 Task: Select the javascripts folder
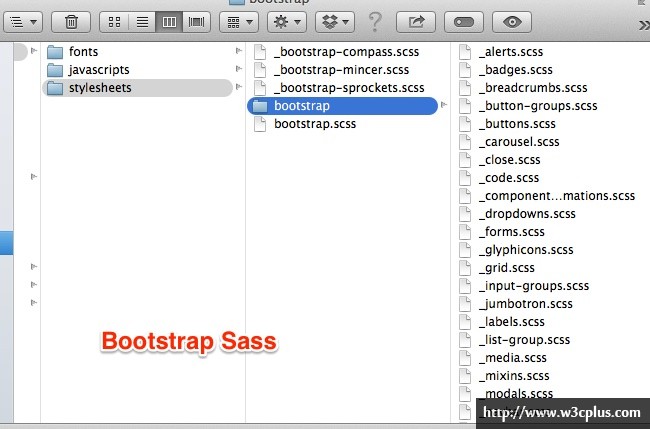pos(139,70)
